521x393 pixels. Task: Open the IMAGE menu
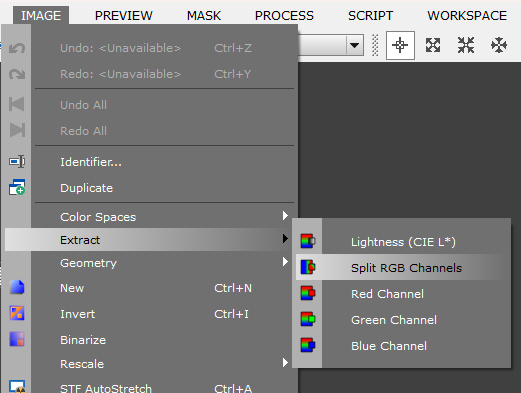41,16
